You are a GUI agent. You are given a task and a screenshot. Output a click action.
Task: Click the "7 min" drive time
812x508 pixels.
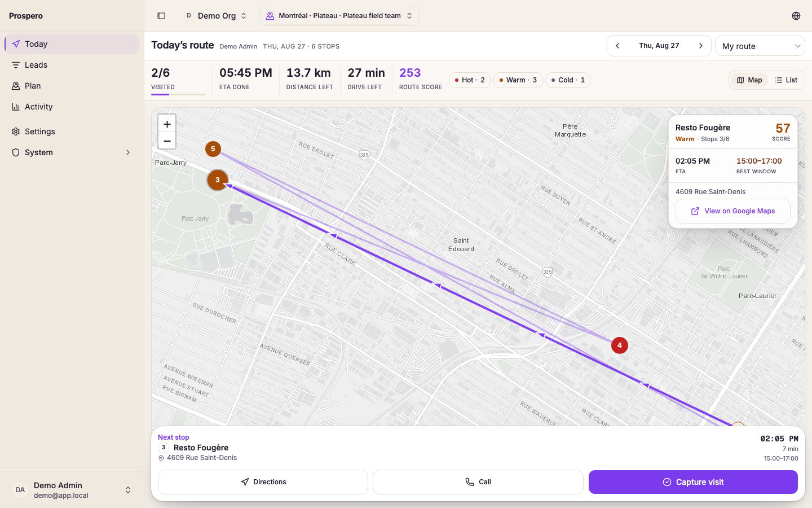[x=791, y=449]
